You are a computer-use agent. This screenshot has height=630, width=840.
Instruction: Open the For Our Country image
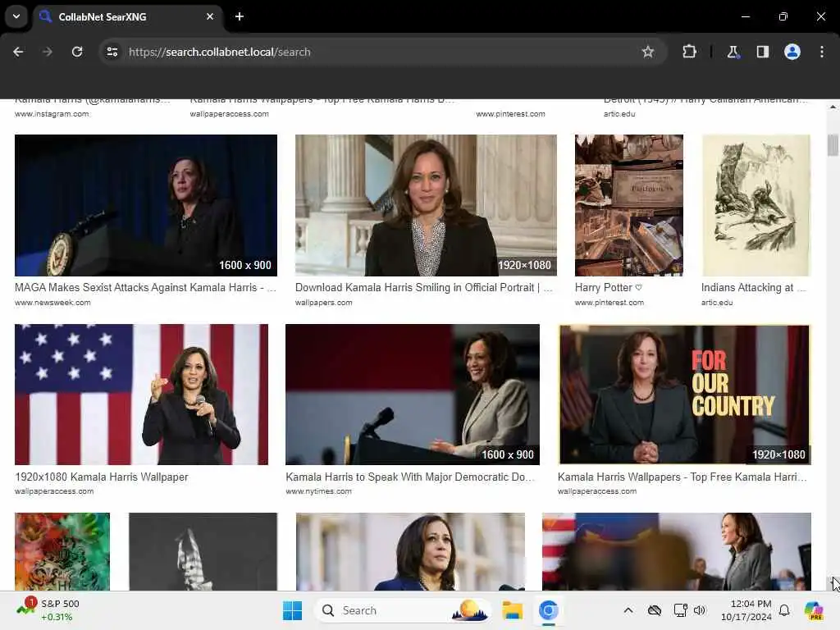coord(685,395)
